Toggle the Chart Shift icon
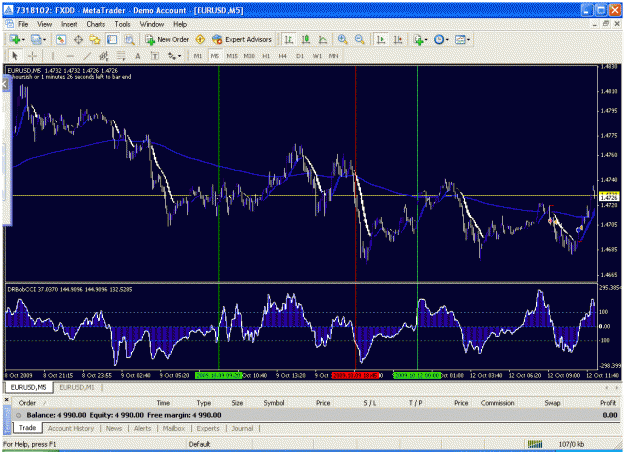This screenshot has height=452, width=625. pyautogui.click(x=398, y=39)
